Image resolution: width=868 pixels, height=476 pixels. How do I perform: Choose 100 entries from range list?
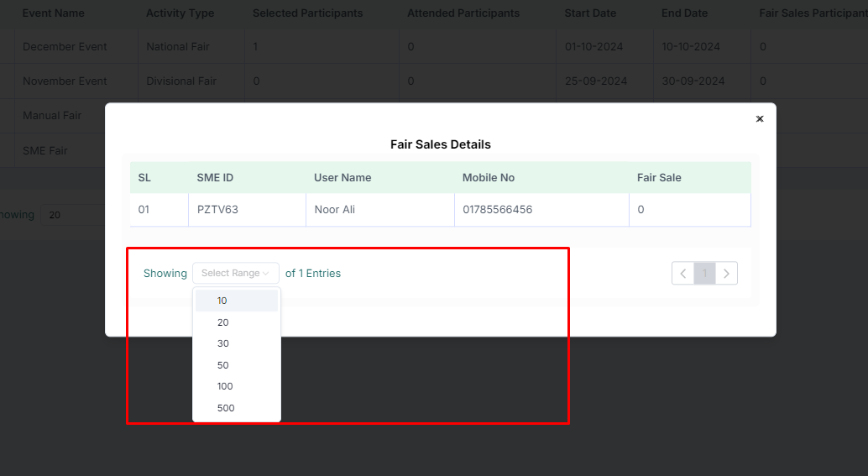[x=237, y=386]
